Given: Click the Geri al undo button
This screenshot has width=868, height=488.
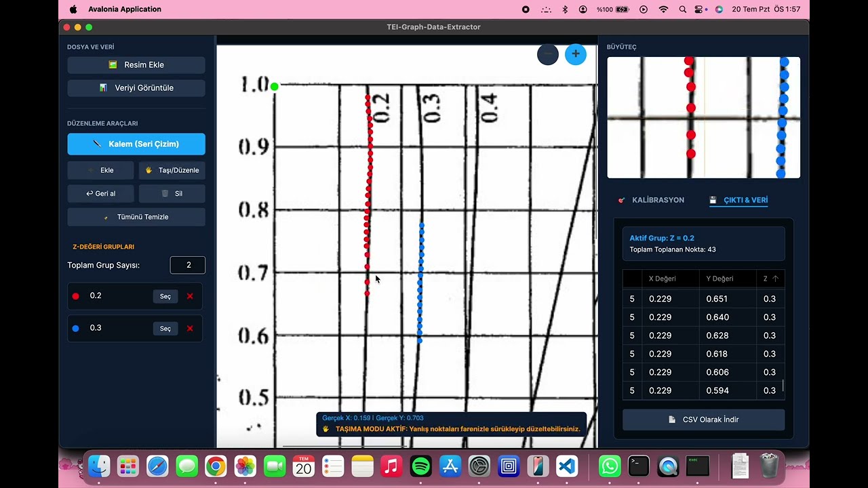Looking at the screenshot, I should pos(100,194).
